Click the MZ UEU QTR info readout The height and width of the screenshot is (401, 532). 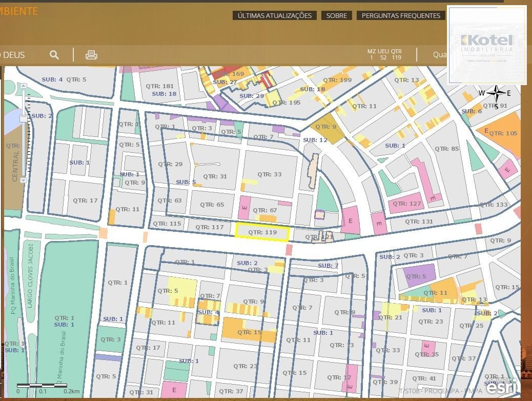[x=384, y=54]
